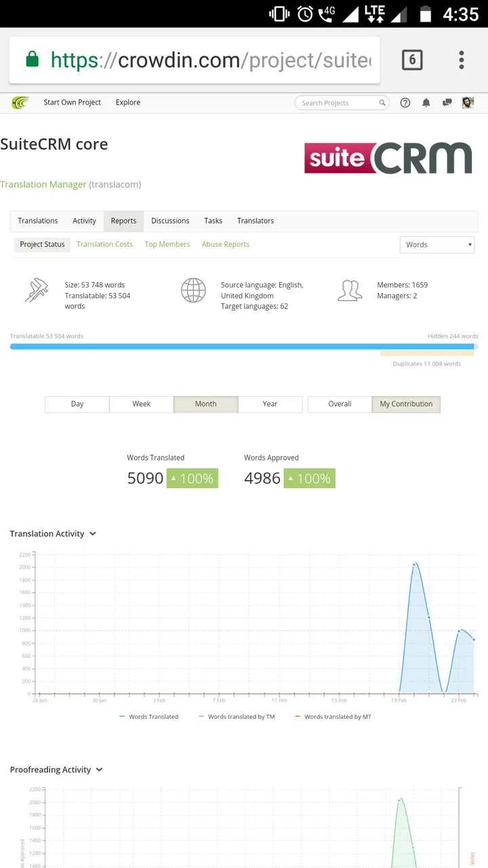Click the SuiteCRM logo image
The height and width of the screenshot is (868, 488).
point(388,158)
